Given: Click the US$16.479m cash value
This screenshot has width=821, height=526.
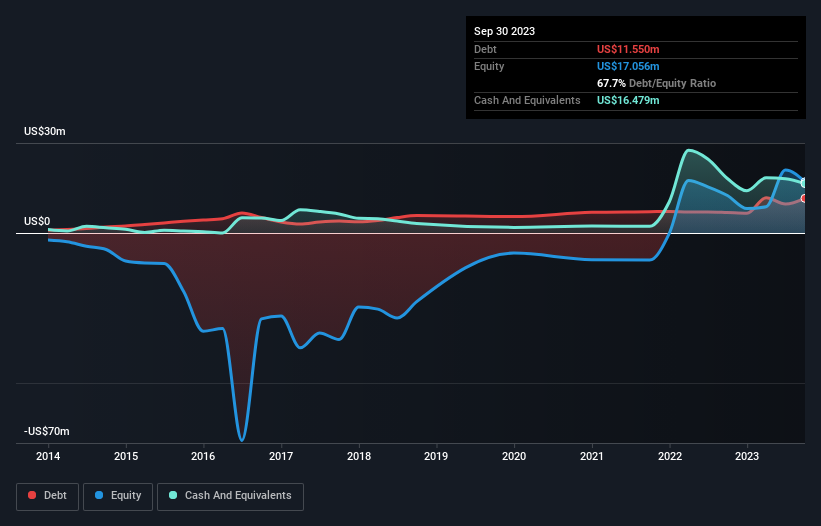Looking at the screenshot, I should pyautogui.click(x=628, y=100).
